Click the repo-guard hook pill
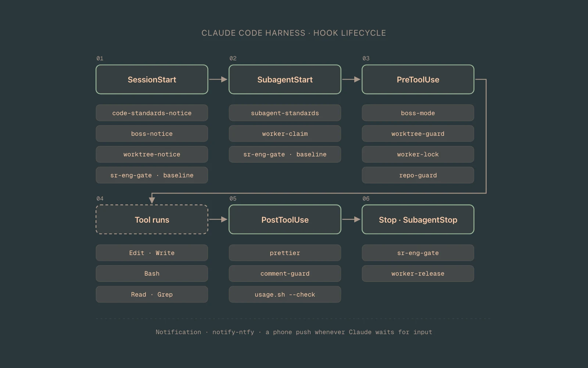The height and width of the screenshot is (368, 588). (418, 175)
